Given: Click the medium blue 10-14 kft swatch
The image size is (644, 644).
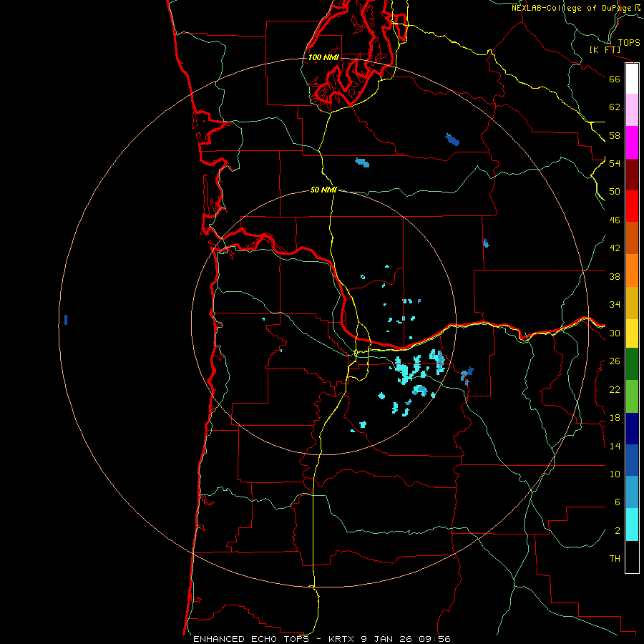Looking at the screenshot, I should [632, 460].
